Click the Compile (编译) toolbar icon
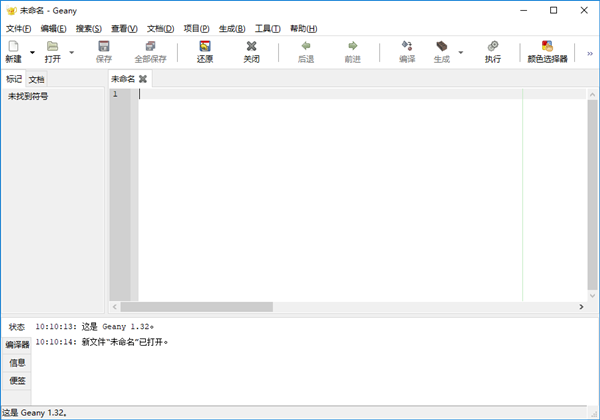This screenshot has width=600, height=420. [407, 46]
